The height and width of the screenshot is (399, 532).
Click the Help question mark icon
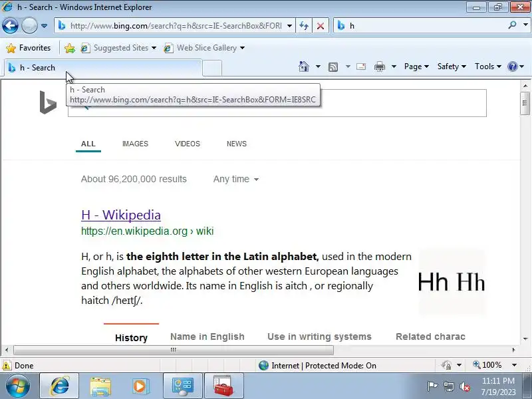(x=512, y=66)
